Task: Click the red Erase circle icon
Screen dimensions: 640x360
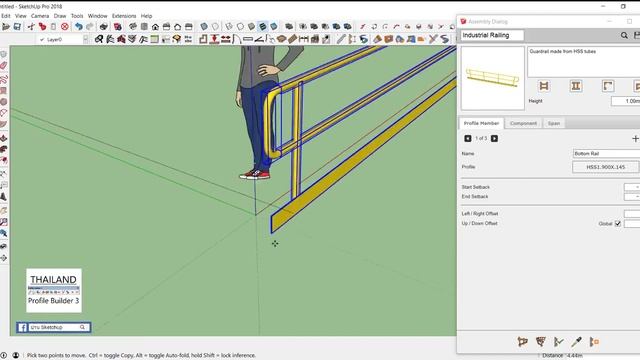Action: tap(64, 27)
